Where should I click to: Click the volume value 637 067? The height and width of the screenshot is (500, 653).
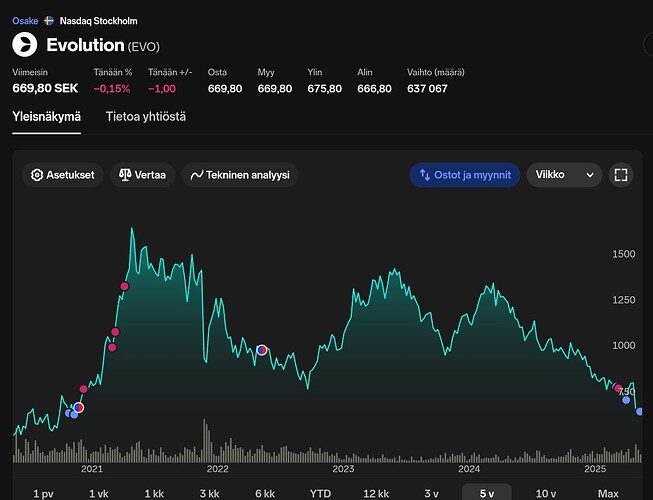point(427,89)
